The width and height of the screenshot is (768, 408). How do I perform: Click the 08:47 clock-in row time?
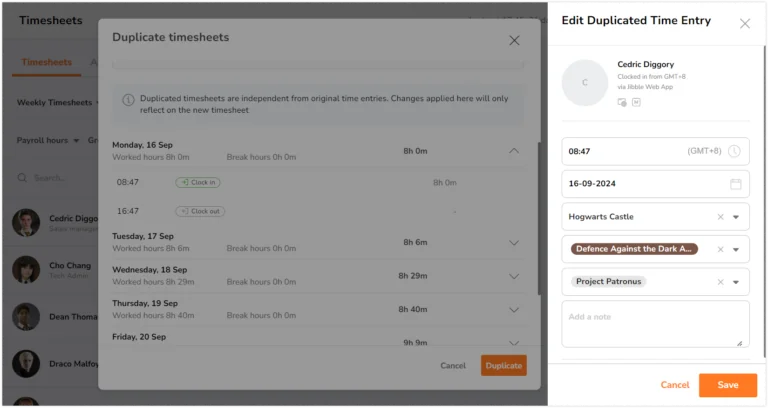click(127, 182)
